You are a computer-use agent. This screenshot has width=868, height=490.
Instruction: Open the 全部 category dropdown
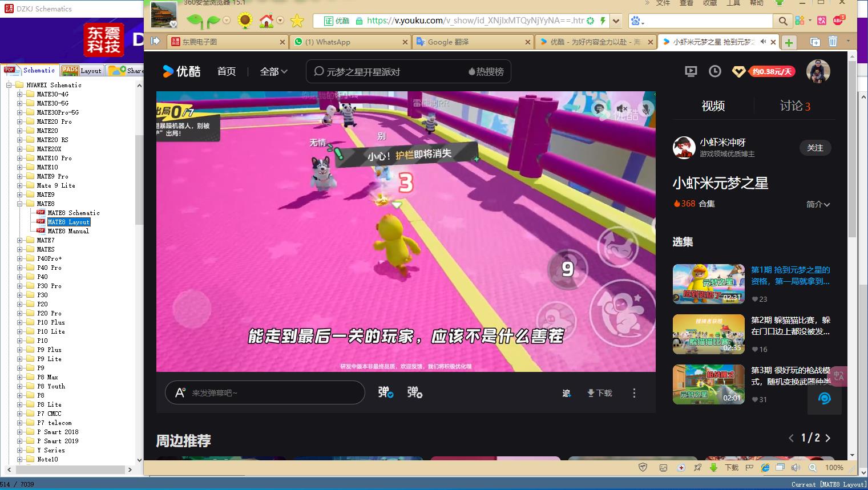click(273, 72)
